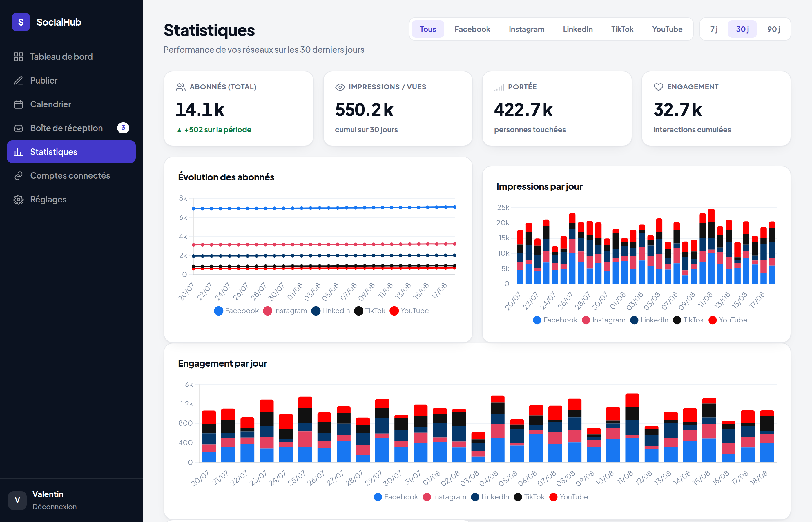Filter statistics by LinkedIn
Viewport: 812px width, 522px height.
pyautogui.click(x=577, y=29)
